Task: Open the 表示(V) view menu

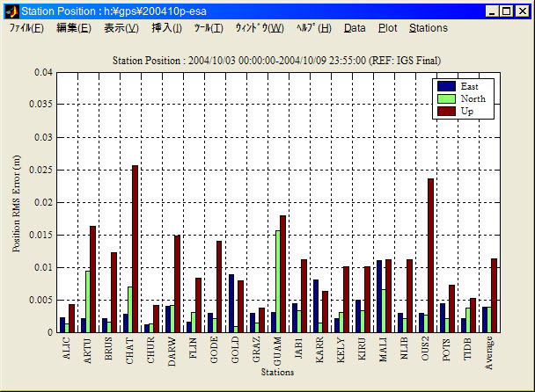Action: (121, 28)
